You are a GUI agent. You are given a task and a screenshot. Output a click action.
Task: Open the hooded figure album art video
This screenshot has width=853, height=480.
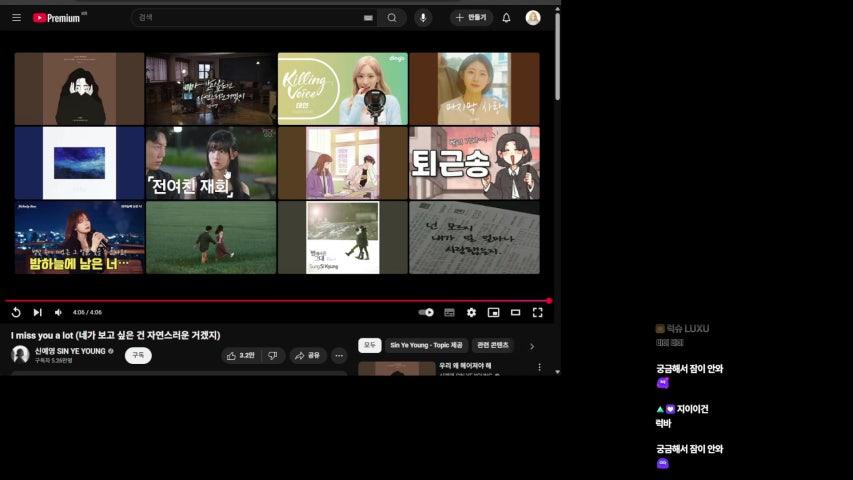pos(79,89)
